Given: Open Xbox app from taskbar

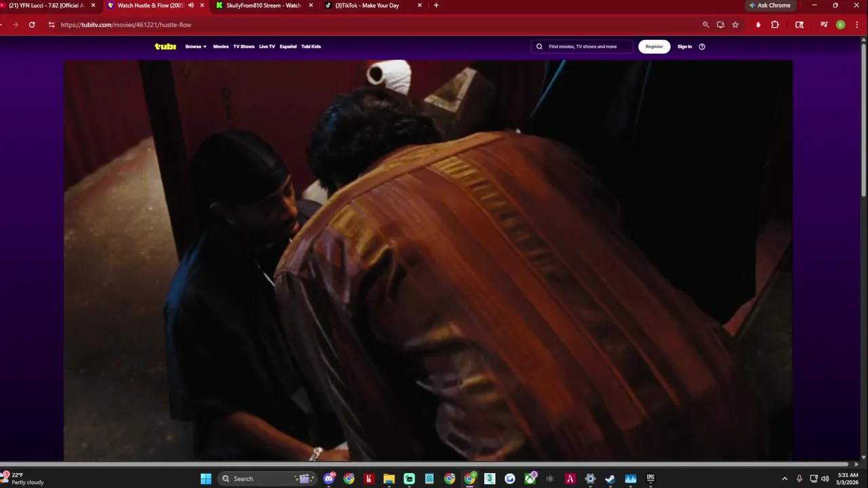Looking at the screenshot, I should pyautogui.click(x=530, y=479).
